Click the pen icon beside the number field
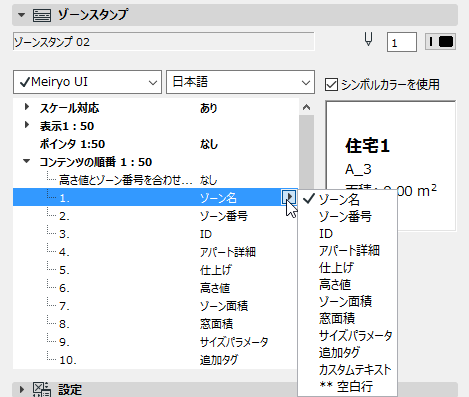The width and height of the screenshot is (469, 397). click(368, 40)
